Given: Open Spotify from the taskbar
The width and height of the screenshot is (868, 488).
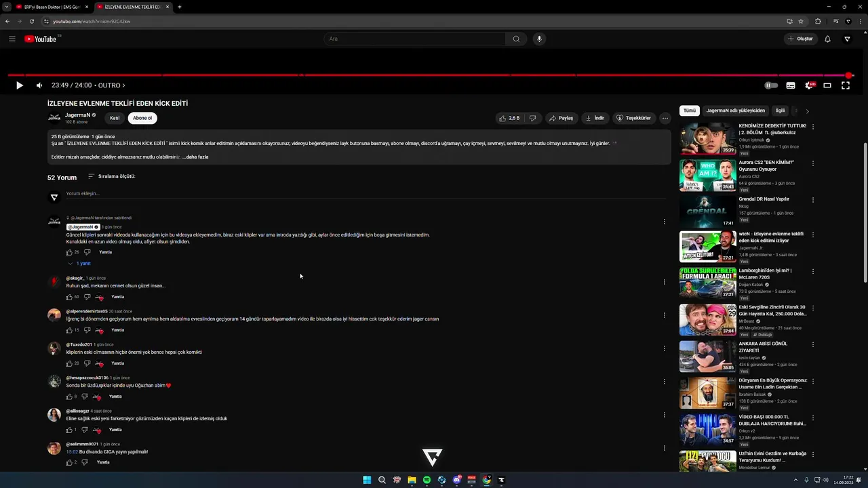Looking at the screenshot, I should pyautogui.click(x=427, y=480).
